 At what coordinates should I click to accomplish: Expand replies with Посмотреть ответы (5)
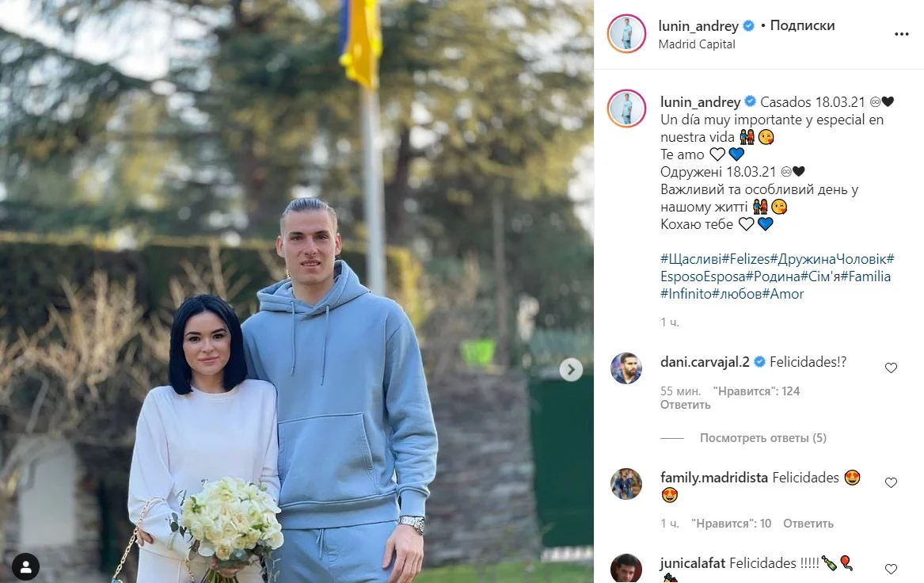pyautogui.click(x=762, y=438)
